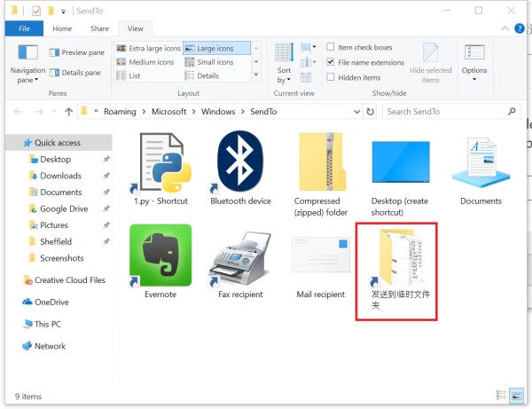The height and width of the screenshot is (409, 532).
Task: Go up one folder level
Action: 68,112
